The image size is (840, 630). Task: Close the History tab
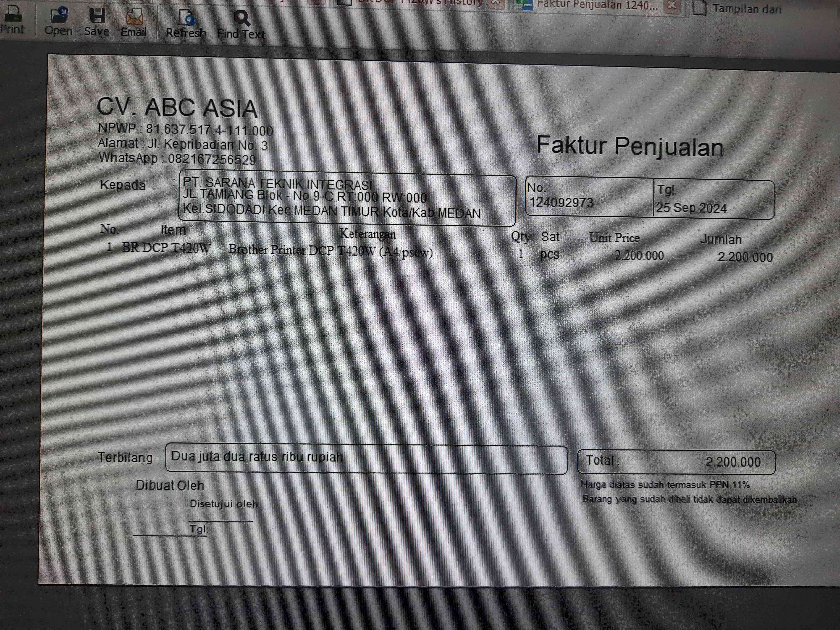coord(496,3)
